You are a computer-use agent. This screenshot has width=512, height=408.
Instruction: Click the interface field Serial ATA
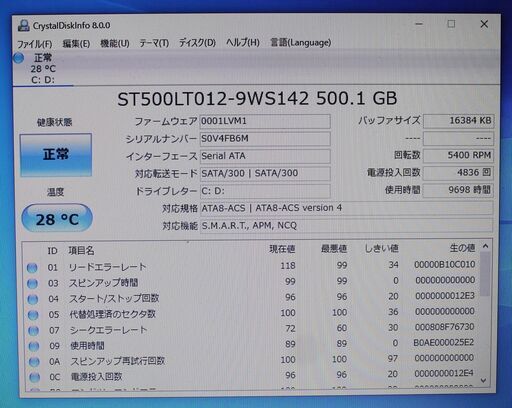tap(265, 156)
